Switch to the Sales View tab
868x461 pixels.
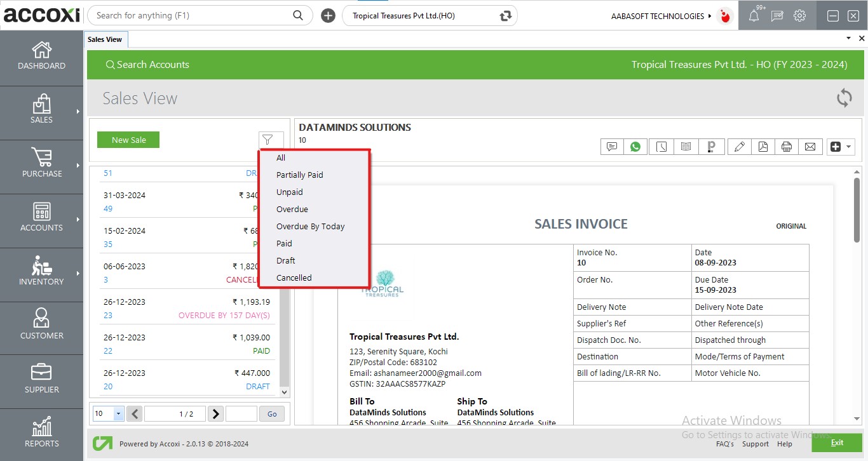[x=105, y=39]
